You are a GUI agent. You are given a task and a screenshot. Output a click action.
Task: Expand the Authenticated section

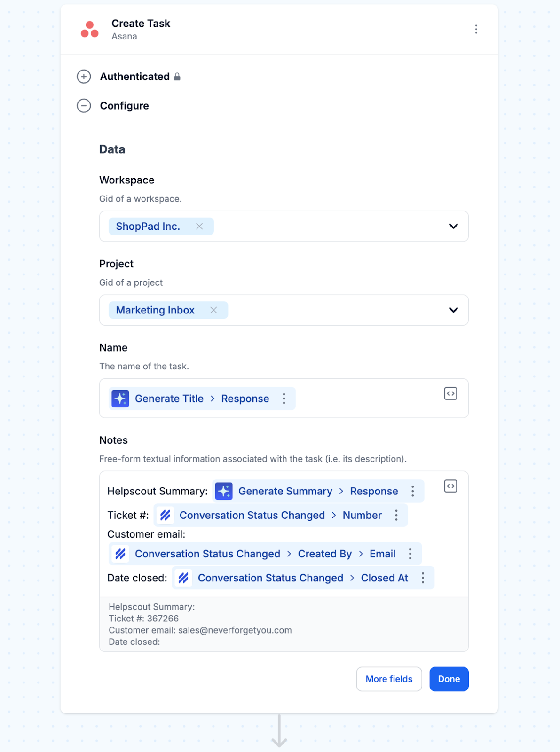pyautogui.click(x=84, y=77)
